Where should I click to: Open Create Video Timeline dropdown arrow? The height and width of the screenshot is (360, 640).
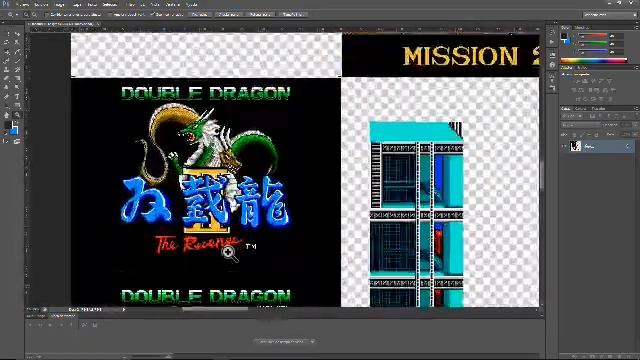pos(312,341)
